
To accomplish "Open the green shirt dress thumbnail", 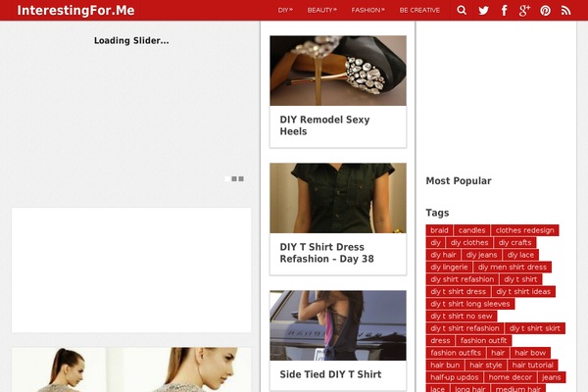I will tap(338, 198).
